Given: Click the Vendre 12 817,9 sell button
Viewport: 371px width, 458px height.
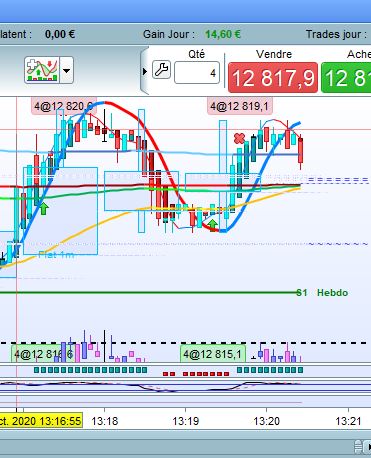Looking at the screenshot, I should click(x=273, y=78).
